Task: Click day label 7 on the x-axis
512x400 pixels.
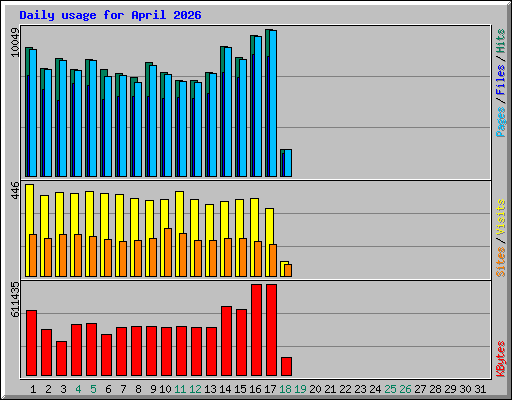Action: tap(123, 389)
